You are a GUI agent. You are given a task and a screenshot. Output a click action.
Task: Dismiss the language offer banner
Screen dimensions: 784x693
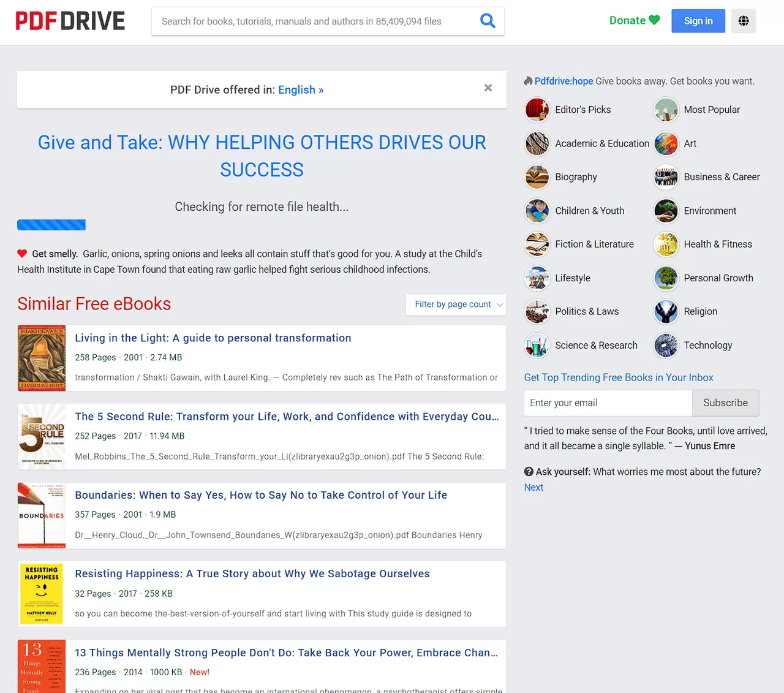(488, 88)
